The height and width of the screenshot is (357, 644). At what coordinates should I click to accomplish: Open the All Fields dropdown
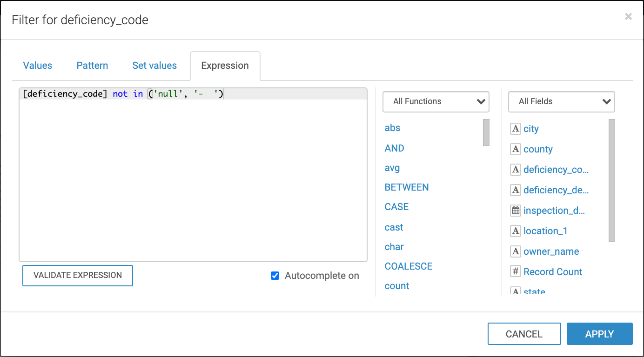[x=561, y=101]
